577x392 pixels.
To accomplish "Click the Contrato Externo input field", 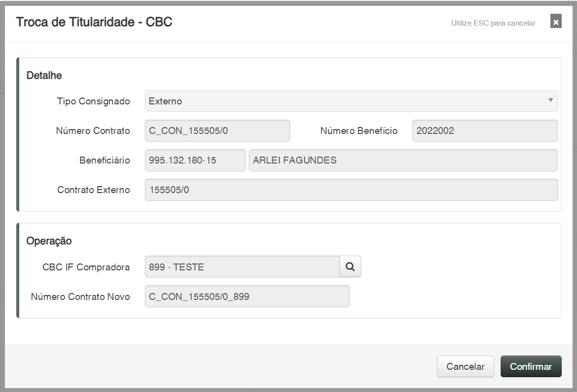I will coord(351,190).
